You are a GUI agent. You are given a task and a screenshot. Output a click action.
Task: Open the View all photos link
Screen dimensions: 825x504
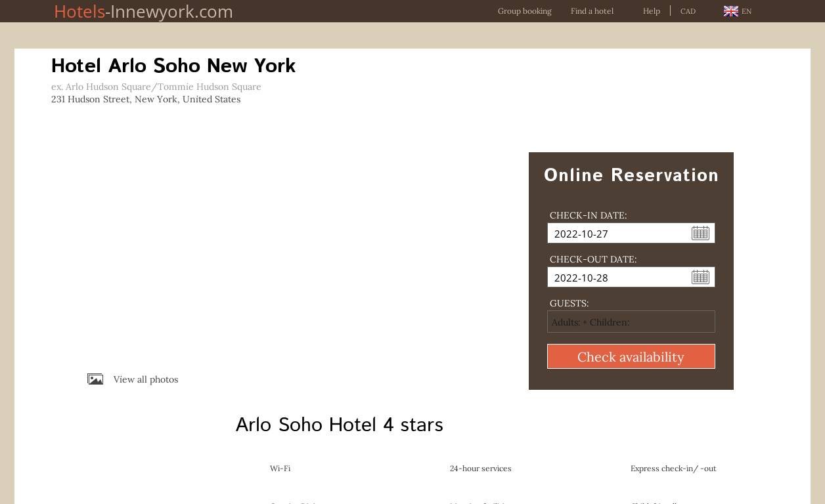point(145,379)
